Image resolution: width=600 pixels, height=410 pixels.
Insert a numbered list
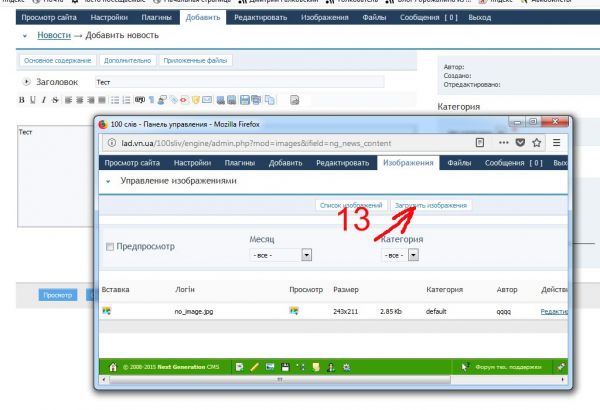coord(126,100)
